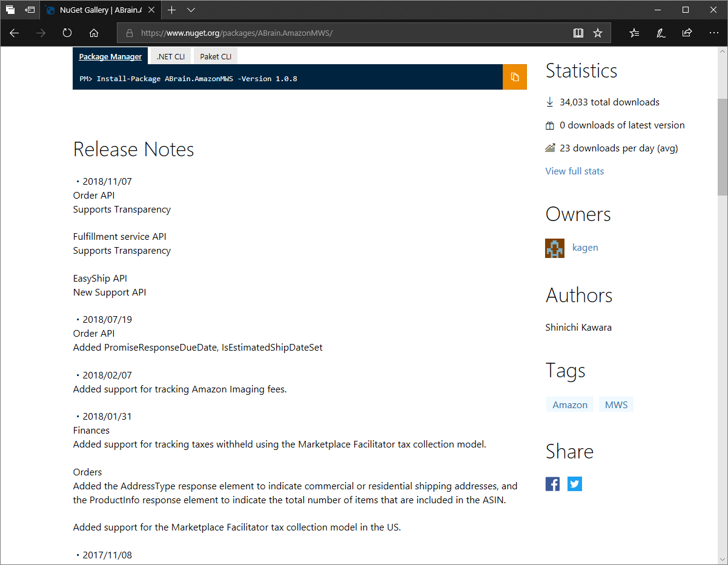The image size is (728, 565).
Task: Open the Amazon tag
Action: click(x=570, y=405)
